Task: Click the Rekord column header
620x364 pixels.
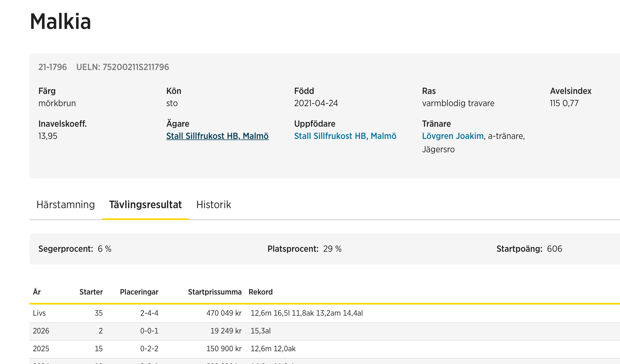Action: pyautogui.click(x=261, y=292)
